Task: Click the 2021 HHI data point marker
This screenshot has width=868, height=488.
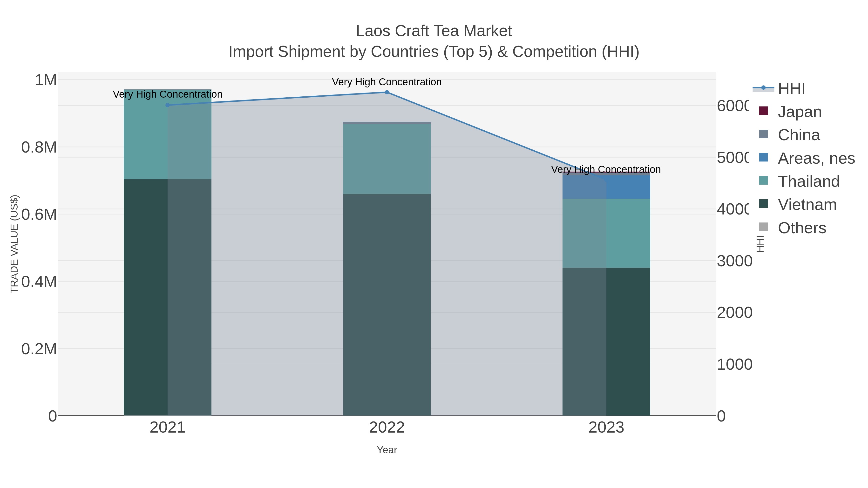Action: point(168,105)
